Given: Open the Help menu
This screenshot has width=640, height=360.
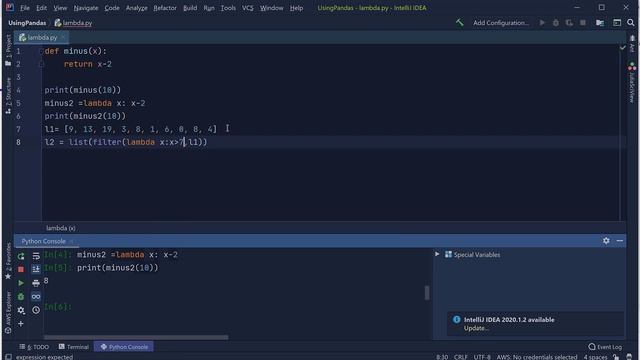Looking at the screenshot, I should pyautogui.click(x=296, y=8).
